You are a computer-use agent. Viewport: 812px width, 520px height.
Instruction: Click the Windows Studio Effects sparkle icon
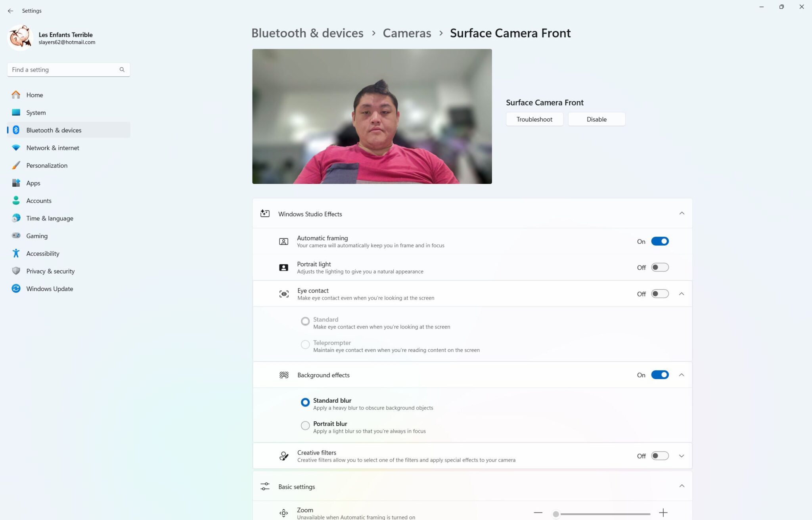click(x=265, y=214)
